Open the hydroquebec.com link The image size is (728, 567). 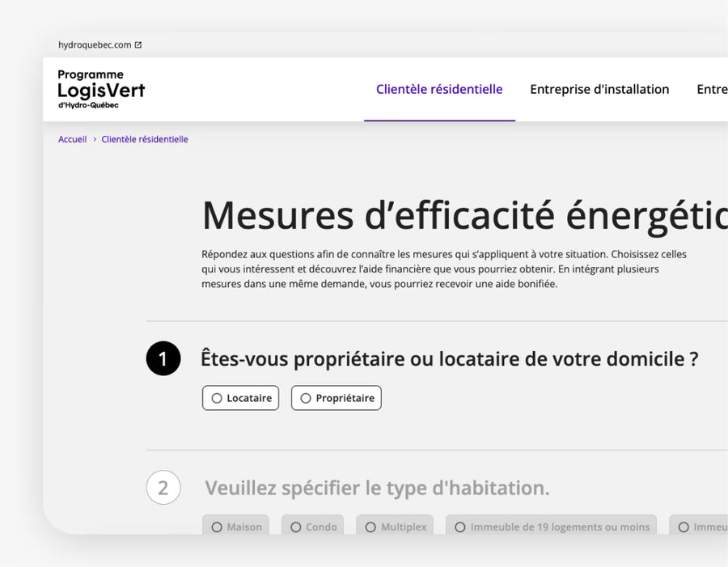pyautogui.click(x=95, y=45)
